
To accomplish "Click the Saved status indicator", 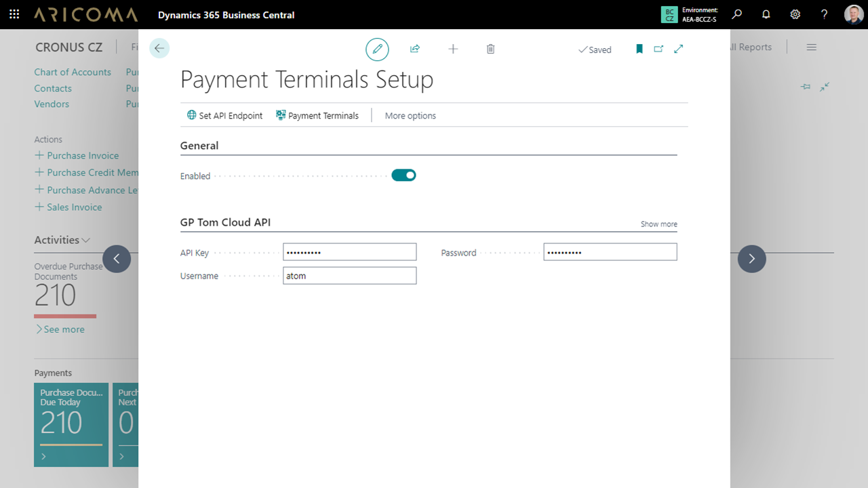I will pyautogui.click(x=595, y=49).
